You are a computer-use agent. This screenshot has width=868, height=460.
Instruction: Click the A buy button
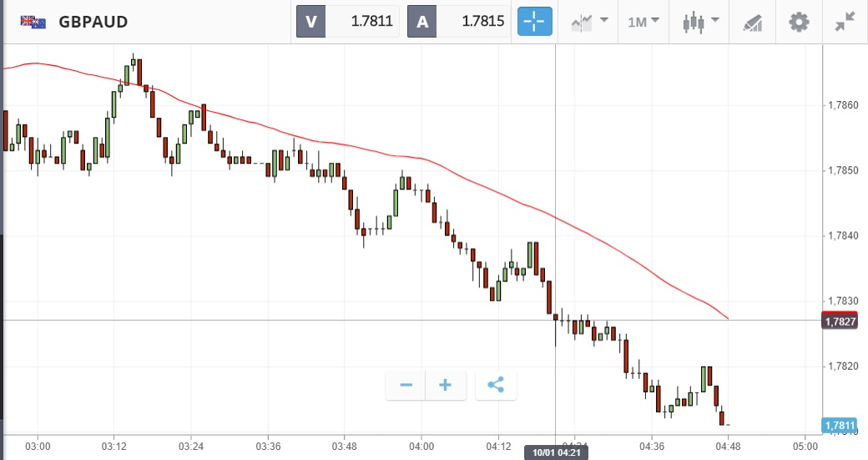pos(422,22)
